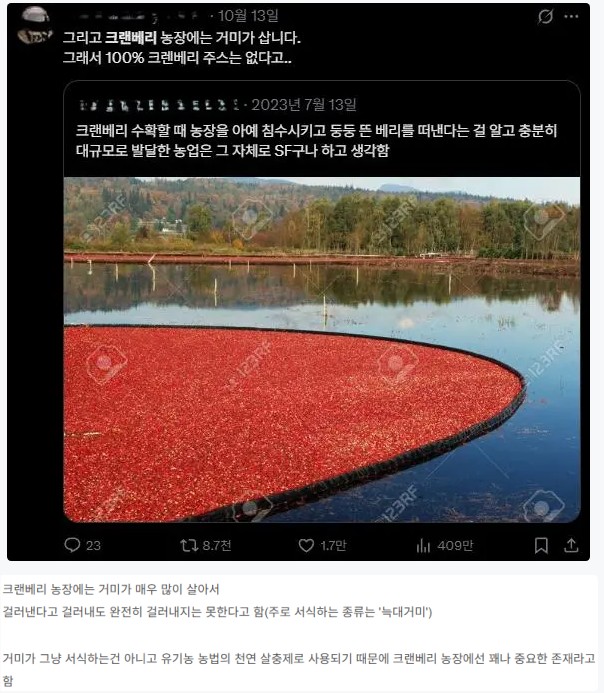
Task: Click the Grok circle-slash icon
Action: coord(546,16)
